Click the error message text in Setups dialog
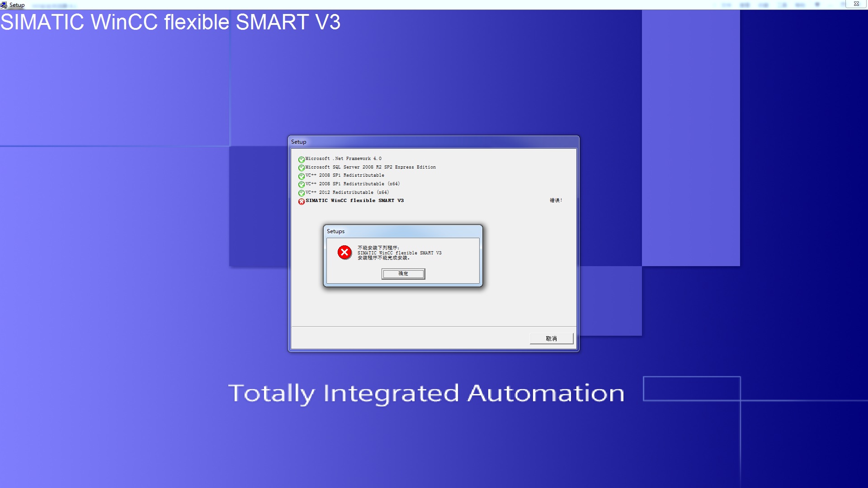 coord(399,253)
